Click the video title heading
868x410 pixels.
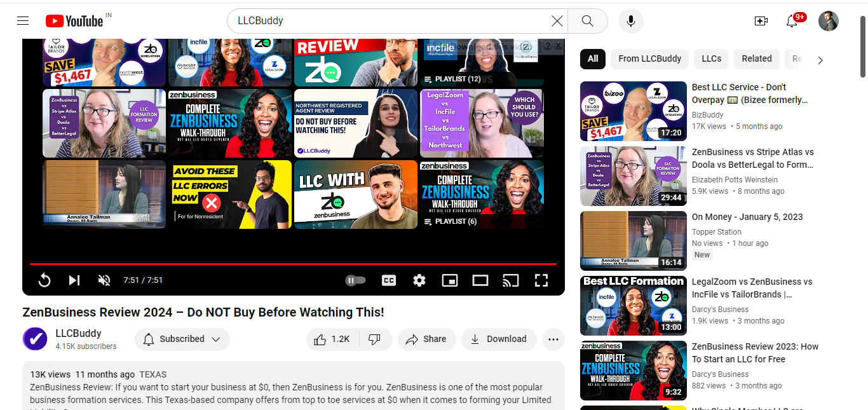[203, 312]
